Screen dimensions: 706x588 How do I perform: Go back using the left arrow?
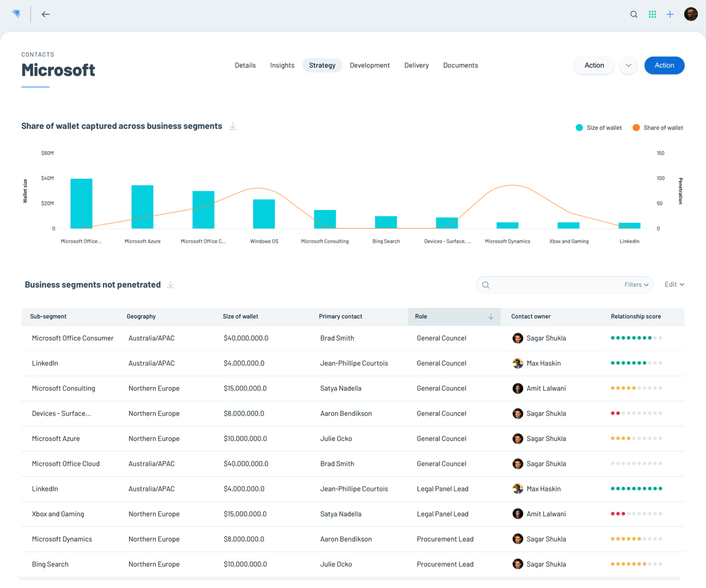pos(45,14)
